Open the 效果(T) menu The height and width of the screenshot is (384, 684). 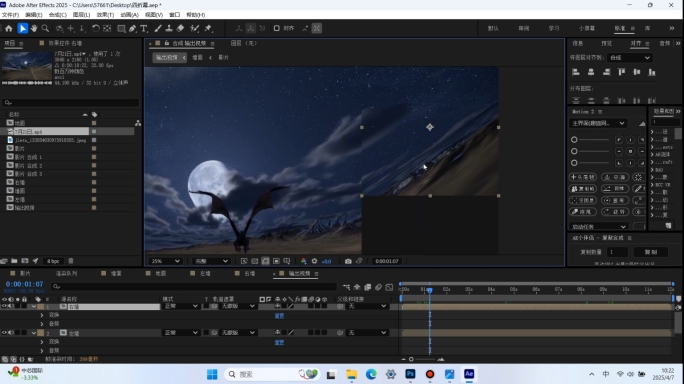pos(105,15)
